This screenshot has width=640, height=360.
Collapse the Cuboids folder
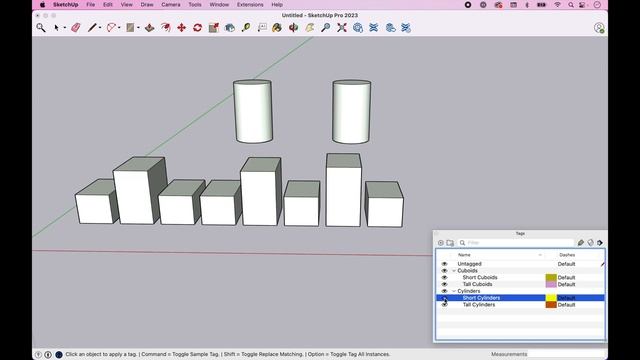pyautogui.click(x=454, y=271)
